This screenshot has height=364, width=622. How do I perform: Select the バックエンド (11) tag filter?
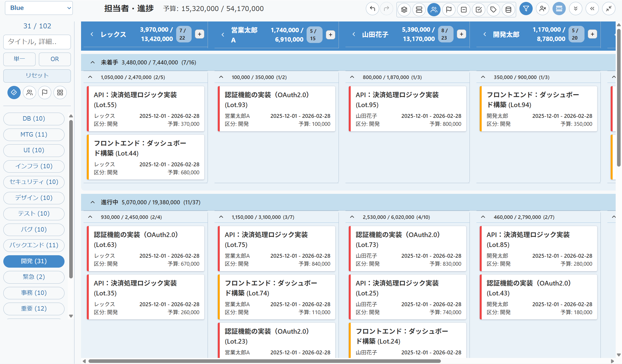click(x=34, y=245)
